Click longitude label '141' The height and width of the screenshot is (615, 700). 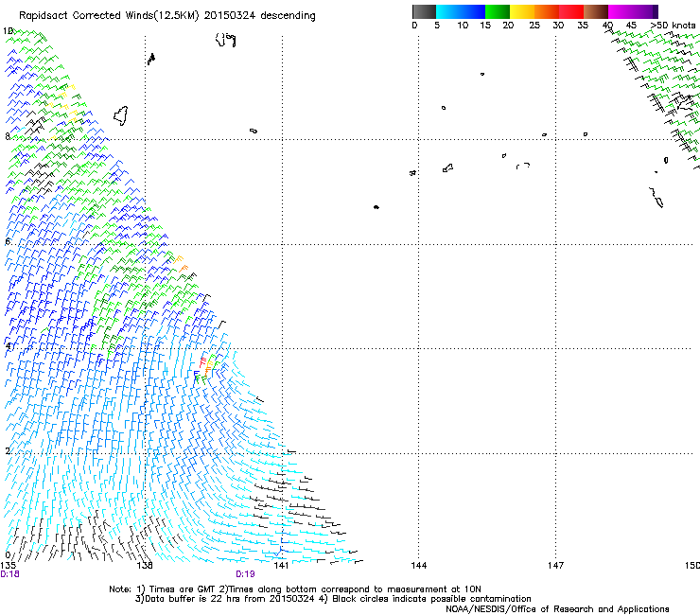[x=281, y=566]
